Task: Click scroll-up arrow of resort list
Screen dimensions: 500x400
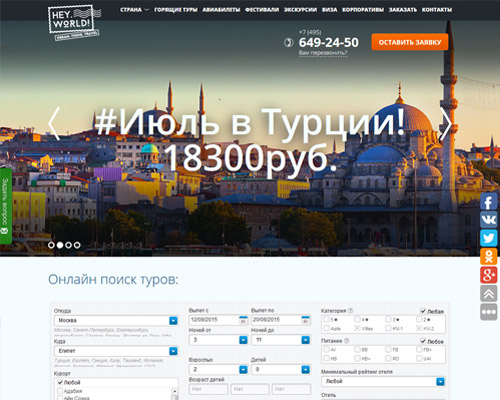Action: point(175,391)
